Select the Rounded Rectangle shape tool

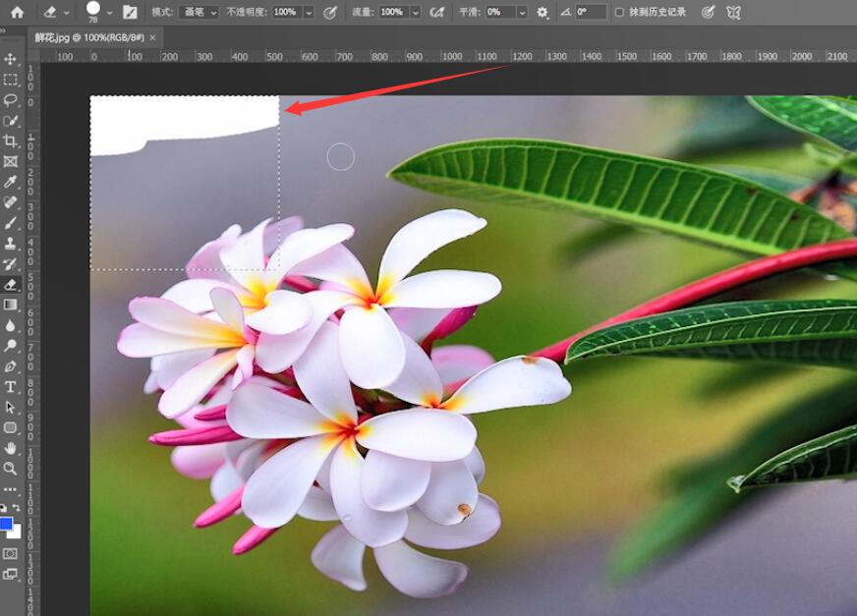(11, 428)
